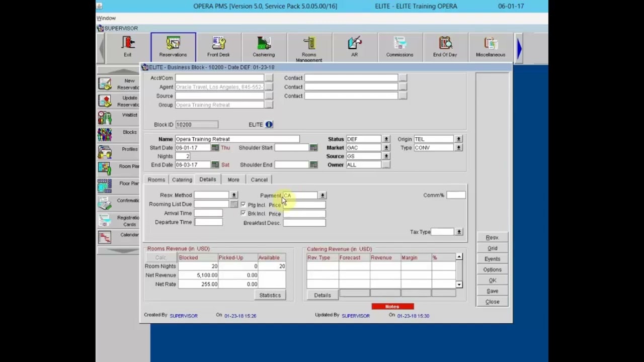644x362 pixels.
Task: Click the Exit toolbar icon
Action: (128, 47)
